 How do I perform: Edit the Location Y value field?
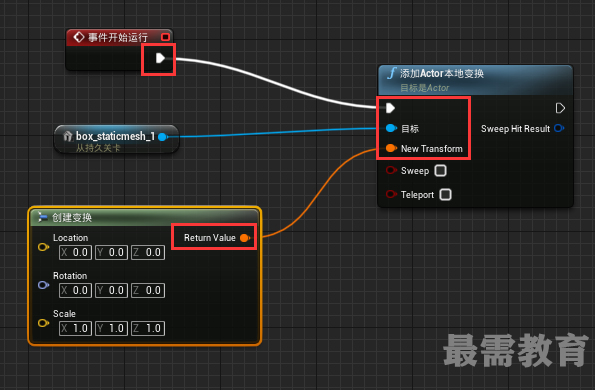(112, 253)
